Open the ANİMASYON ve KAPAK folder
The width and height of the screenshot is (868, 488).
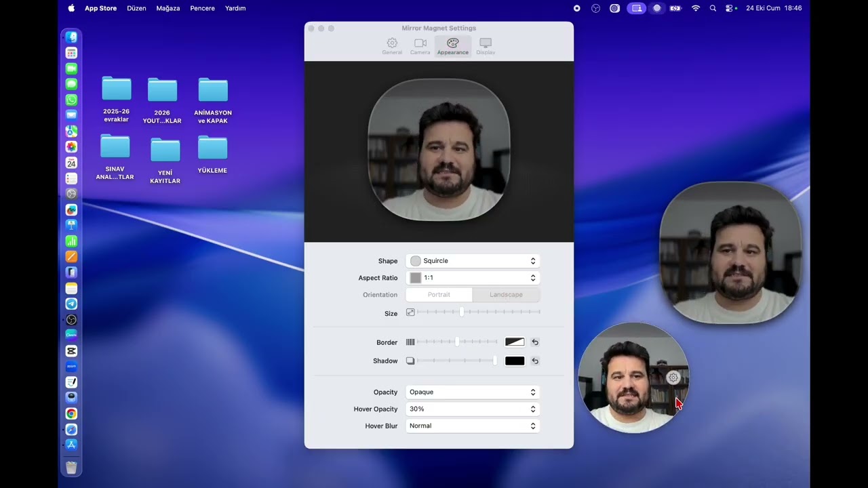213,100
